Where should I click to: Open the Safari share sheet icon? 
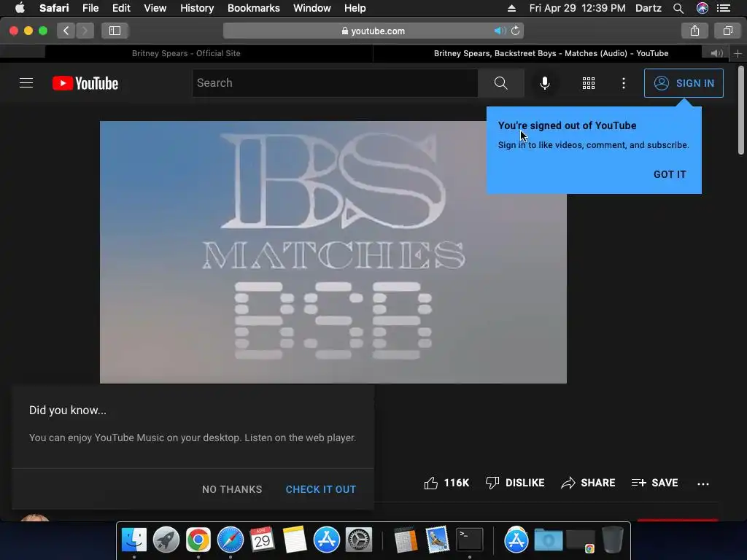(694, 31)
